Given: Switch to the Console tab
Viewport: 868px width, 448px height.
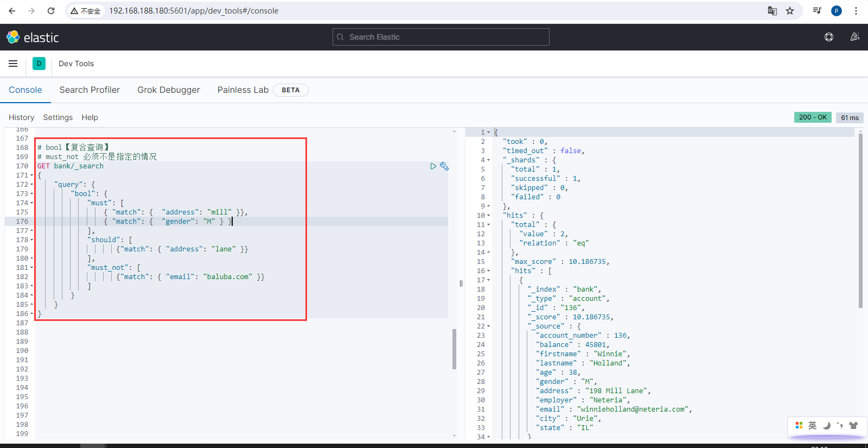Looking at the screenshot, I should coord(25,90).
